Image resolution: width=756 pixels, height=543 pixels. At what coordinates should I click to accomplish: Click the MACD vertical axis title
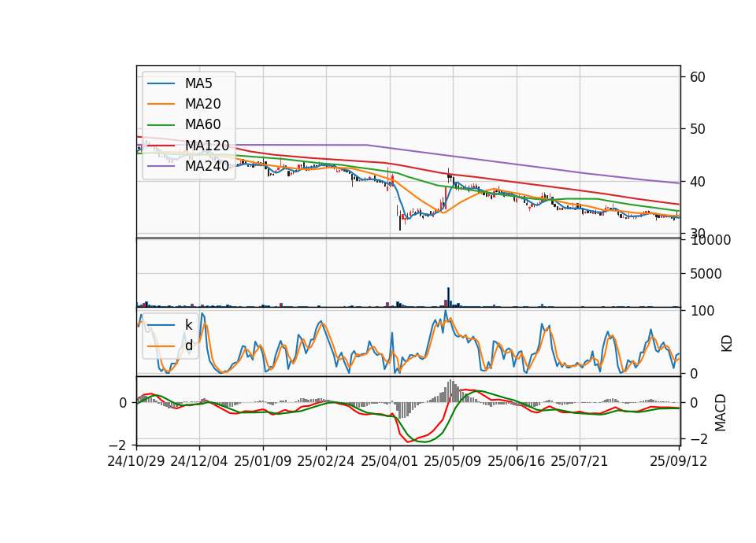(x=721, y=412)
